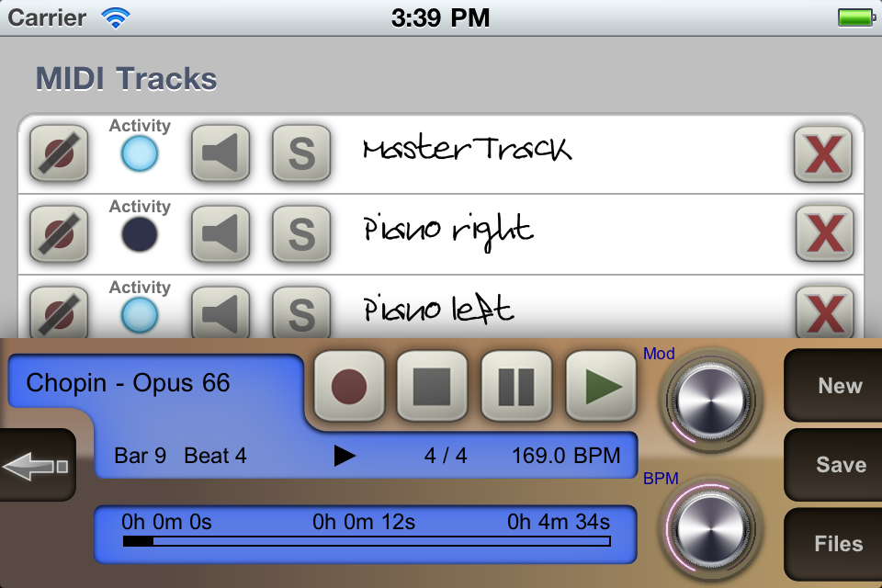Screen dimensions: 882x588
Task: Solo the MasterTrack with its S button
Action: click(x=301, y=153)
